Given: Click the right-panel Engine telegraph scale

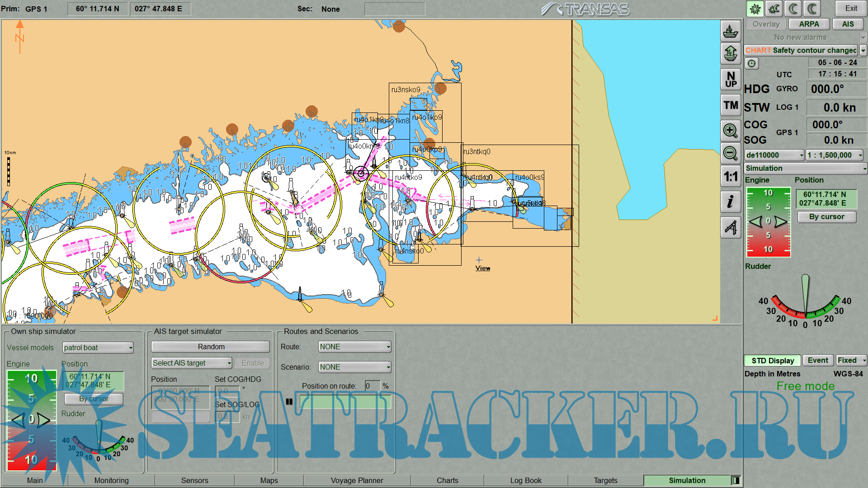Looking at the screenshot, I should pos(768,221).
